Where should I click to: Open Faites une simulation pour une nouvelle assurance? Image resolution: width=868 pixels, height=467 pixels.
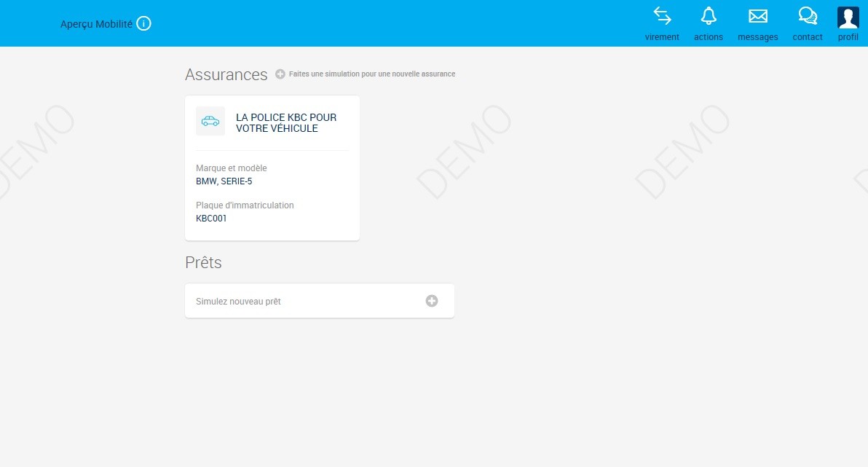click(371, 74)
